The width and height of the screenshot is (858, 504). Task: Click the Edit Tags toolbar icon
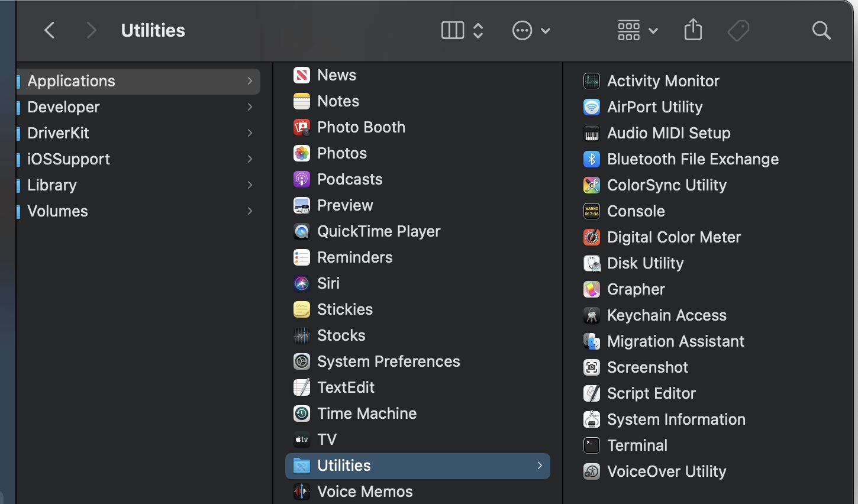tap(738, 30)
